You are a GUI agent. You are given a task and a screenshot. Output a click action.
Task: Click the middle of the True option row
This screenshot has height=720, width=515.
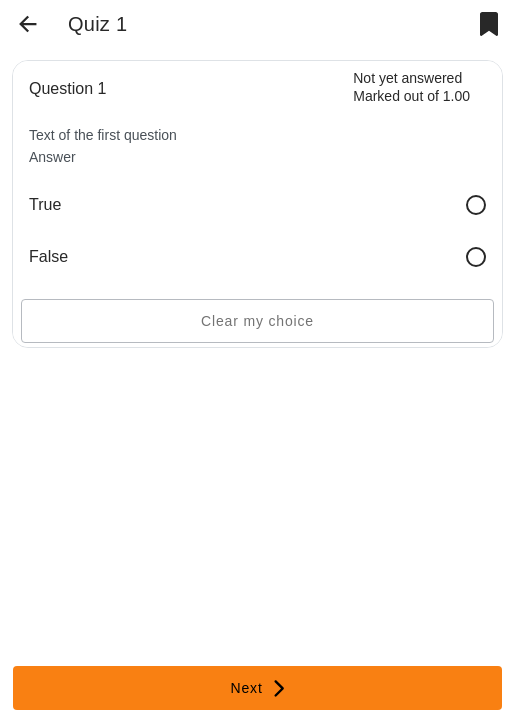258,205
